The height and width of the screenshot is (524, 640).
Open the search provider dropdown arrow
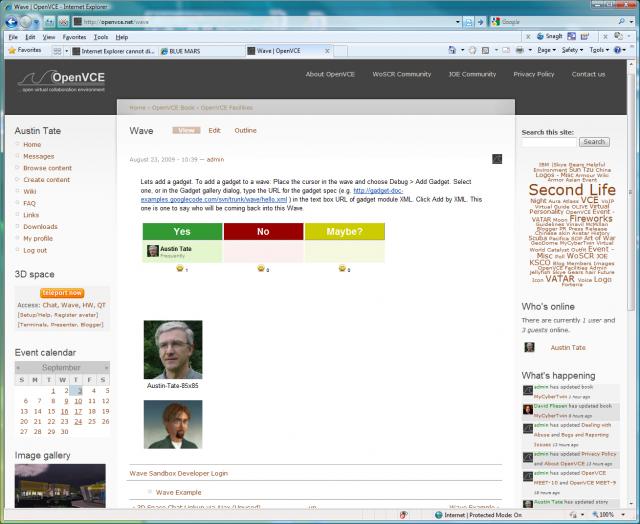pyautogui.click(x=631, y=22)
